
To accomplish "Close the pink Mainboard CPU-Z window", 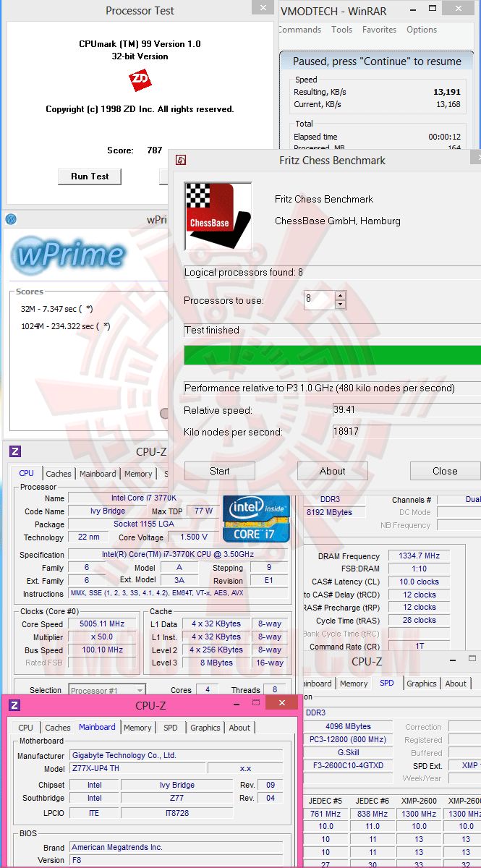I will (281, 702).
